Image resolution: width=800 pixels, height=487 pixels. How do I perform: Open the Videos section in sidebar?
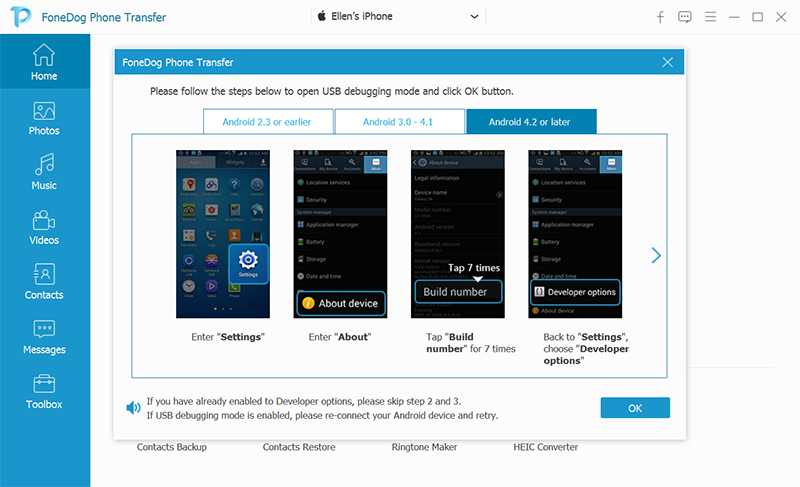pos(44,227)
